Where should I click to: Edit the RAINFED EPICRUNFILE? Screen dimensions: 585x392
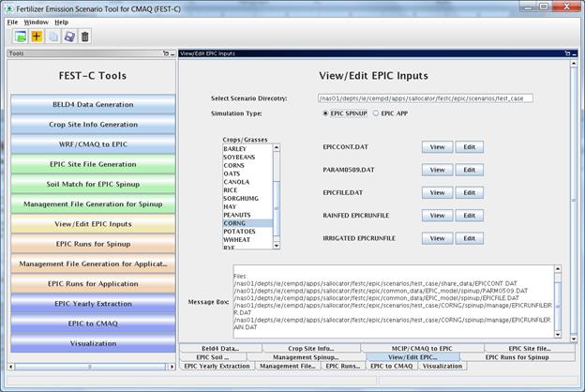(x=470, y=216)
